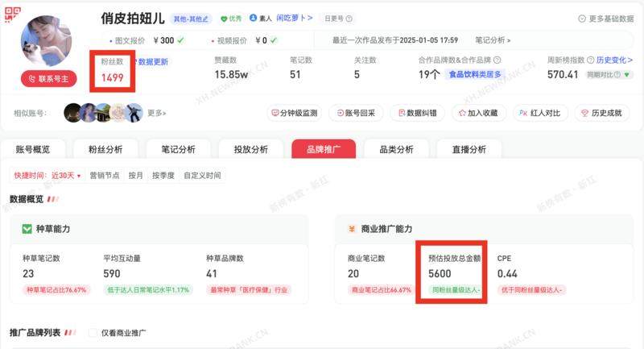
Task: Click 数据更新 link
Action: pos(151,62)
